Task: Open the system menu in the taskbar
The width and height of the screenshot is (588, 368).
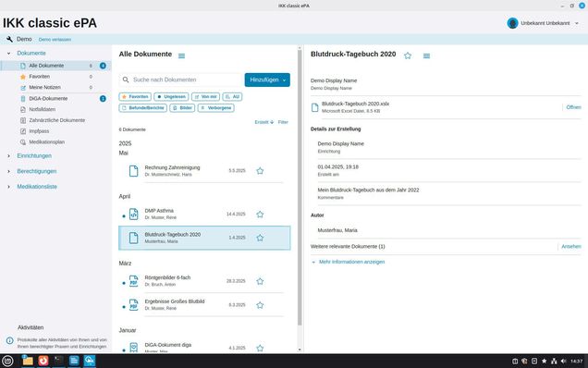Action: click(7, 361)
